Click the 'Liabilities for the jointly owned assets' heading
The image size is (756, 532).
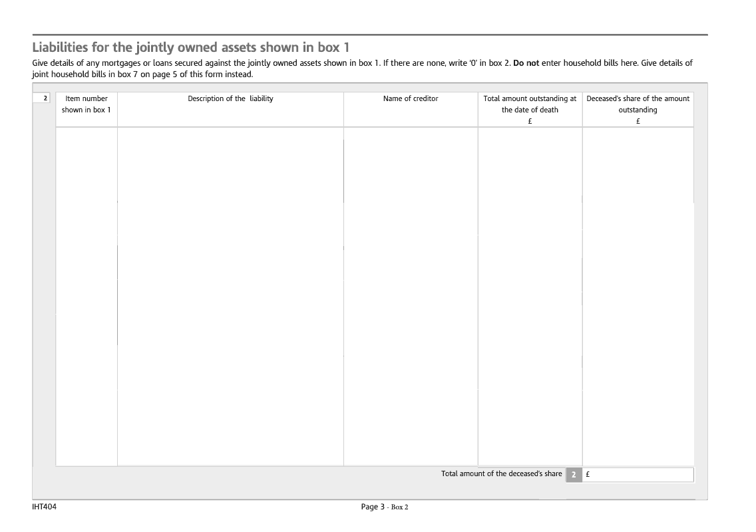click(x=191, y=48)
